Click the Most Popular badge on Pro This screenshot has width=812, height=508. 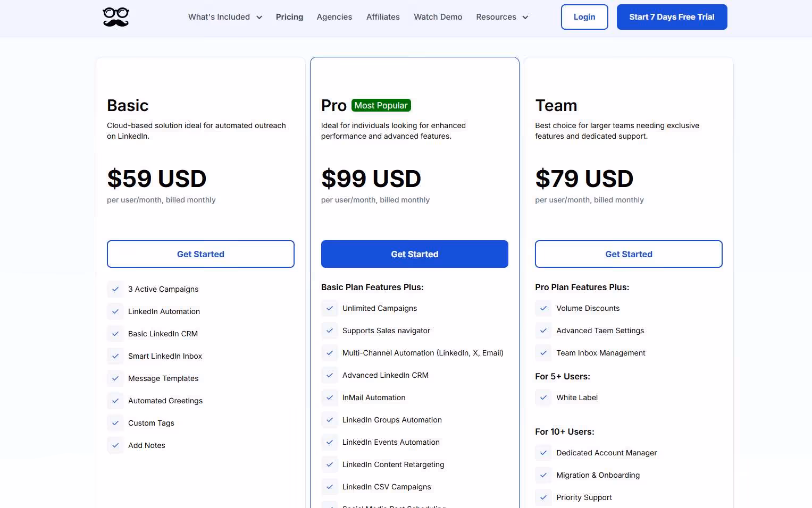pyautogui.click(x=381, y=105)
